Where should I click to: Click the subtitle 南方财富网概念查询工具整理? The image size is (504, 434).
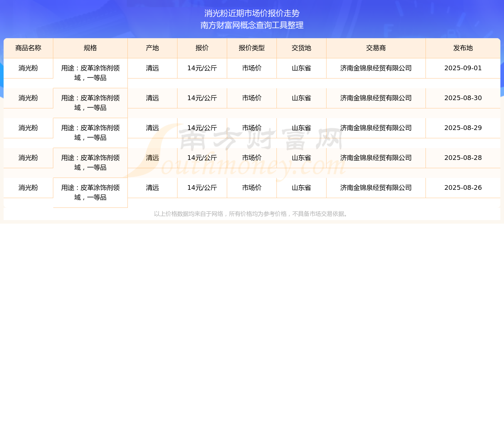click(252, 25)
